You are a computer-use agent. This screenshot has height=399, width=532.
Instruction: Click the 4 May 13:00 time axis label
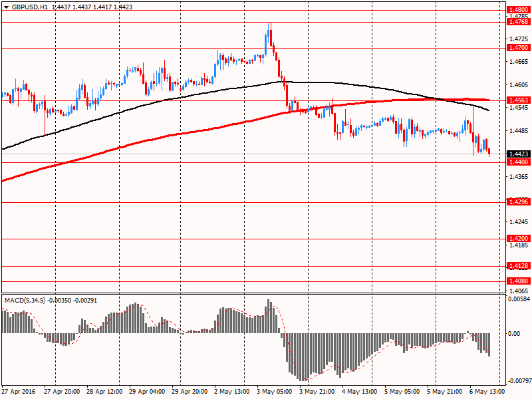360,392
